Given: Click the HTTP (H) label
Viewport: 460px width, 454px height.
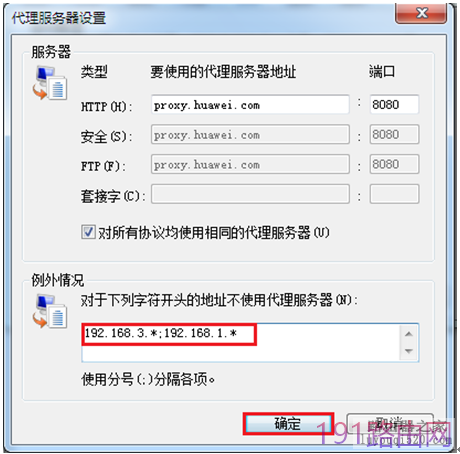Looking at the screenshot, I should click(106, 107).
